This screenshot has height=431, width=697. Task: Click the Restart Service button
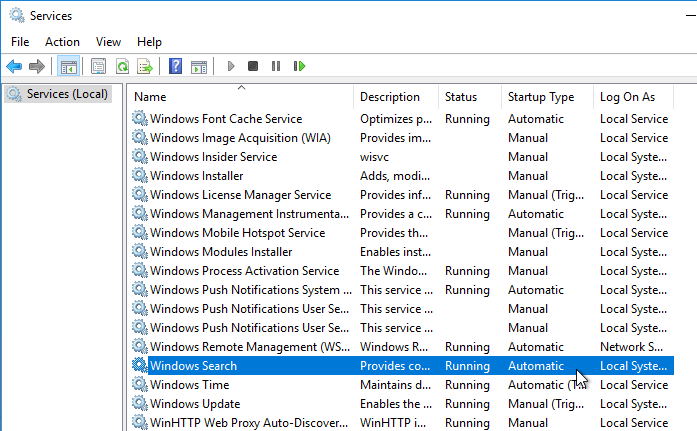click(300, 67)
